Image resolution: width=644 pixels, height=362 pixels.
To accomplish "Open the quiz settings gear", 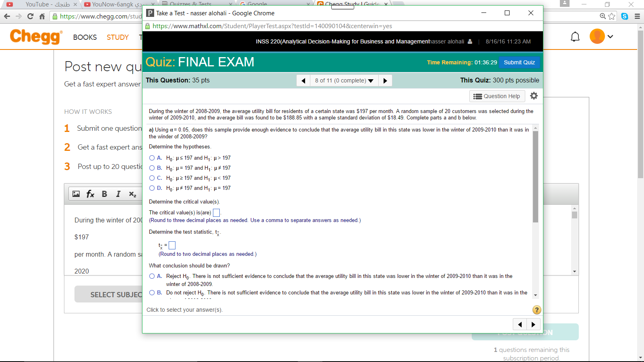I will [x=534, y=96].
